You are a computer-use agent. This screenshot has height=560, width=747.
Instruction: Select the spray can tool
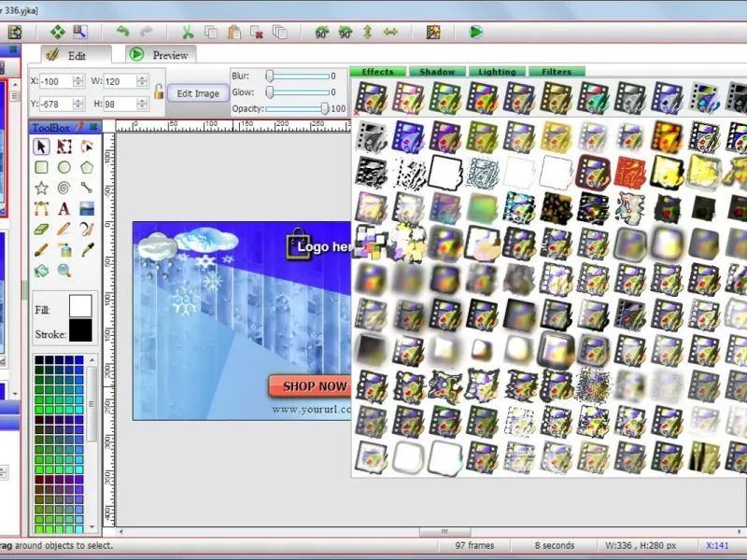point(65,249)
